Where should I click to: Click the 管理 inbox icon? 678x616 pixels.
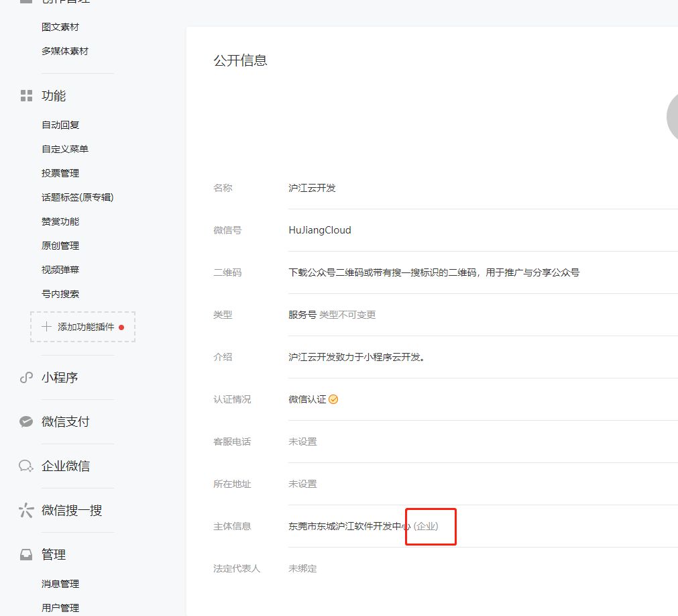pyautogui.click(x=26, y=554)
